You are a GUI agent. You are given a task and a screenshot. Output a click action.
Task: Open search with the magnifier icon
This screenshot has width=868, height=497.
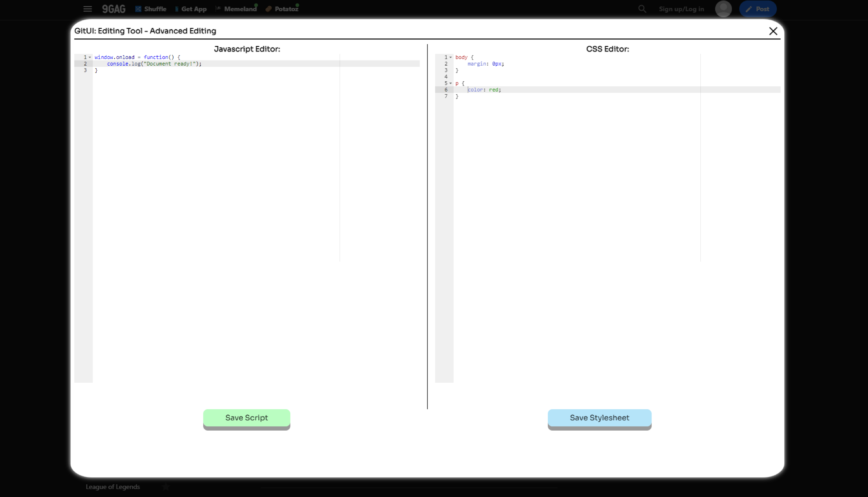click(642, 9)
